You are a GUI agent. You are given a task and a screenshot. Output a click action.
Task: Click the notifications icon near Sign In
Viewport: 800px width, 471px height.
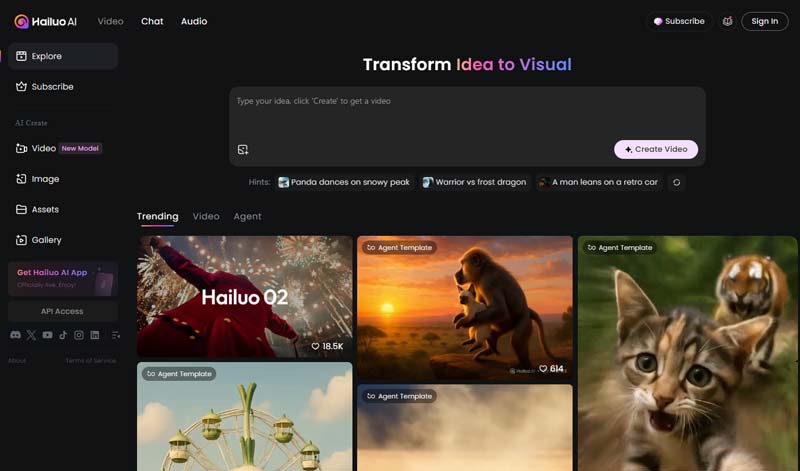click(728, 21)
